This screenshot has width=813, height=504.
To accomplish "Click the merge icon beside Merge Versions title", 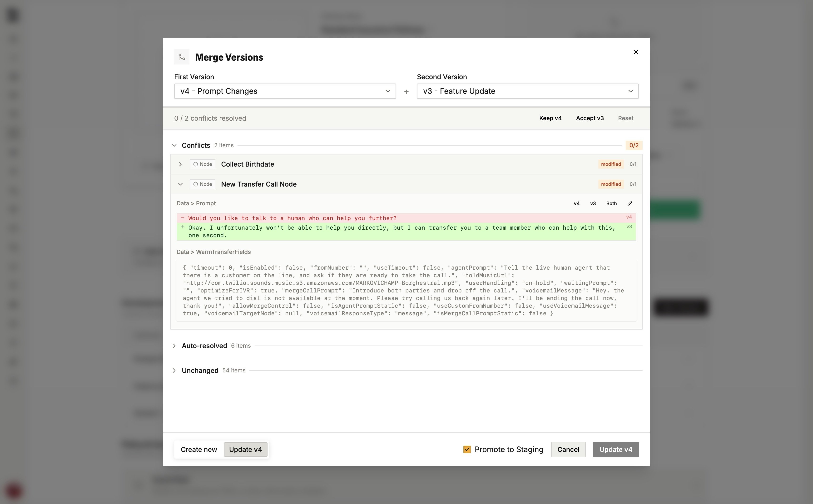I will 182,57.
